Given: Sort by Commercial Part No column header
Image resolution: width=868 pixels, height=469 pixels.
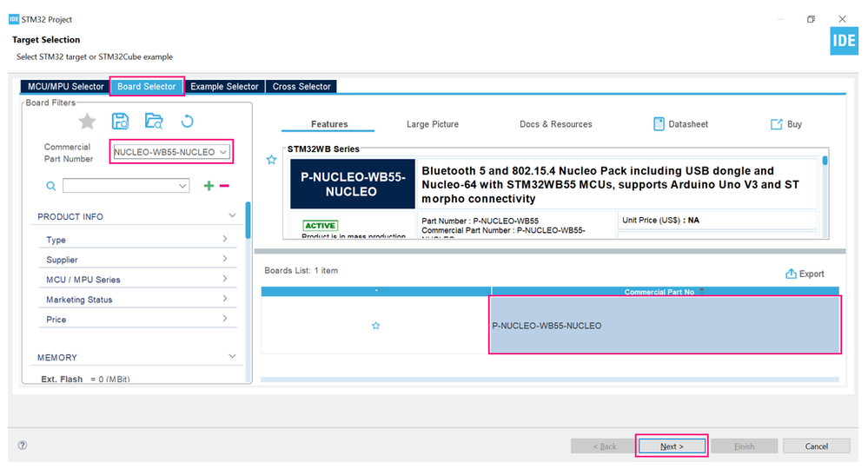Looking at the screenshot, I should coord(665,292).
